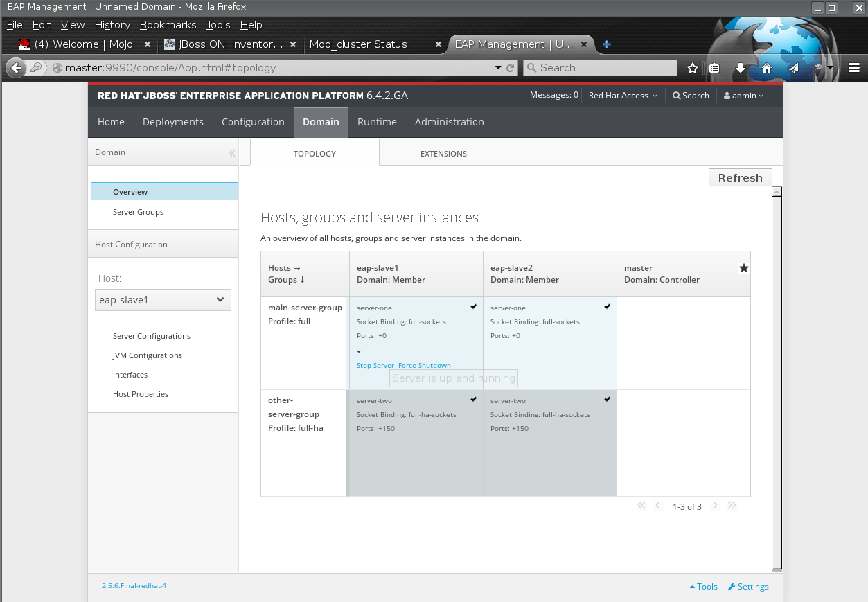Click the Force Shutdown link
Screen dimensions: 868x602
click(x=425, y=366)
